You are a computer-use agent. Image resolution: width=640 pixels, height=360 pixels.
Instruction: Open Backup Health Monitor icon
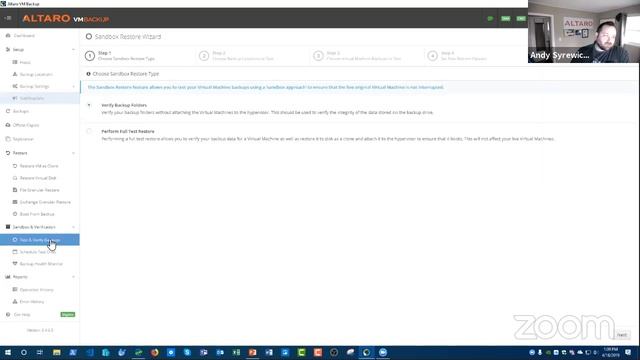(x=15, y=264)
